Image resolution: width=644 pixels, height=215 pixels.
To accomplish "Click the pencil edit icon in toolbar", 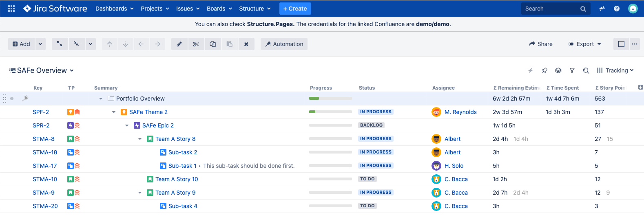I will 179,44.
